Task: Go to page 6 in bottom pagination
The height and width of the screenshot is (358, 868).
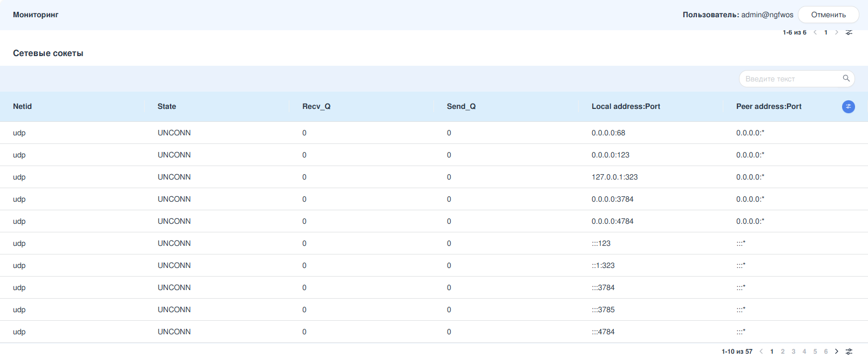Action: tap(826, 352)
